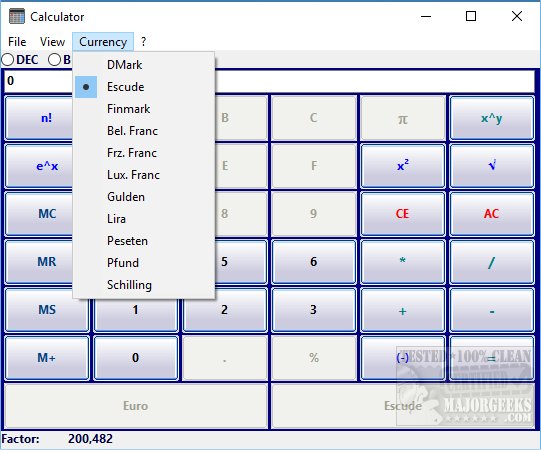The image size is (541, 450).
Task: Click digit 3 button
Action: pyautogui.click(x=314, y=310)
